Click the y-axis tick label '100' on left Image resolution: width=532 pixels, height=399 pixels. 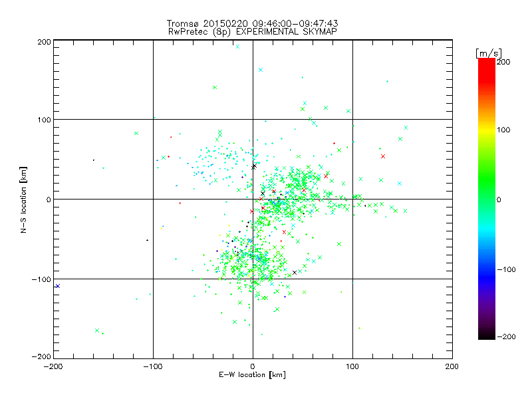click(44, 120)
